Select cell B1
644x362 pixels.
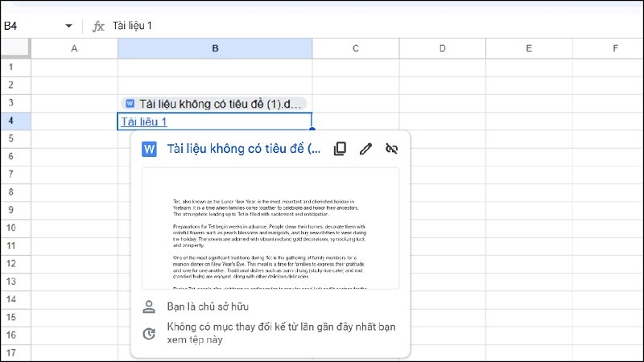pos(215,67)
